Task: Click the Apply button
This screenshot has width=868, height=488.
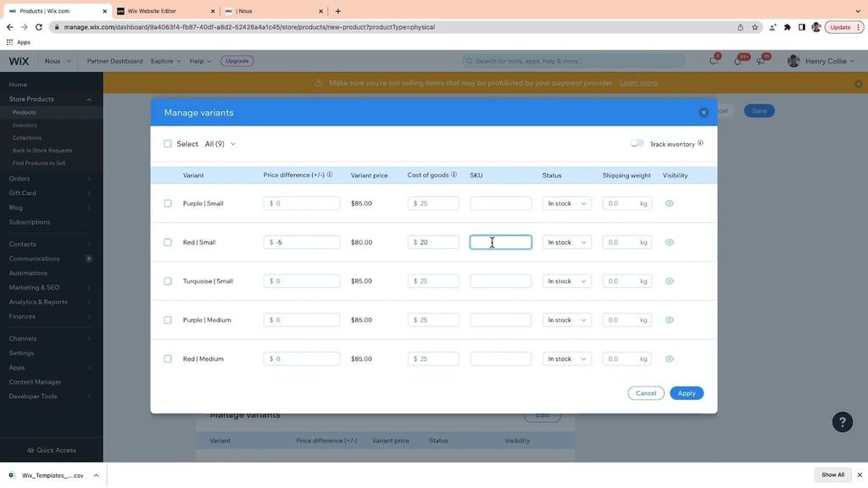Action: 687,392
